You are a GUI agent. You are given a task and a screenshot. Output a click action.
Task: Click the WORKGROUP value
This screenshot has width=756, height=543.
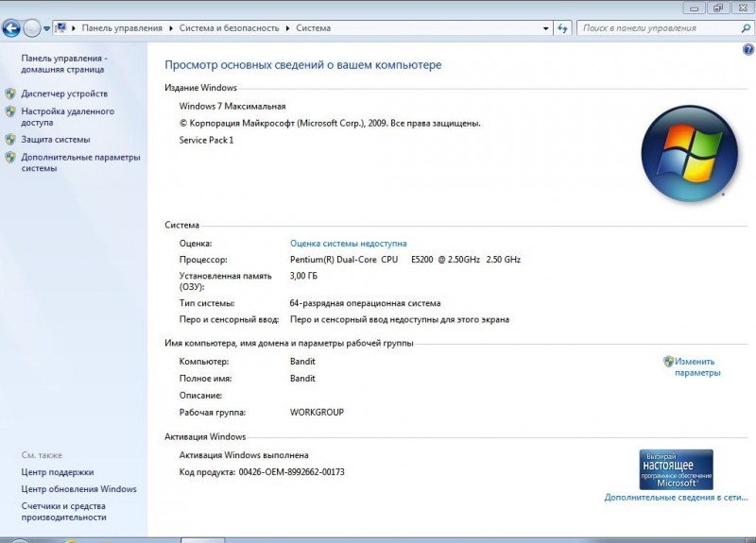point(317,413)
